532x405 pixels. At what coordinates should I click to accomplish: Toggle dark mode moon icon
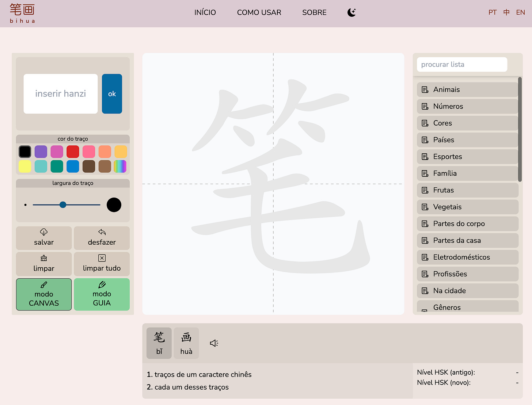click(351, 12)
